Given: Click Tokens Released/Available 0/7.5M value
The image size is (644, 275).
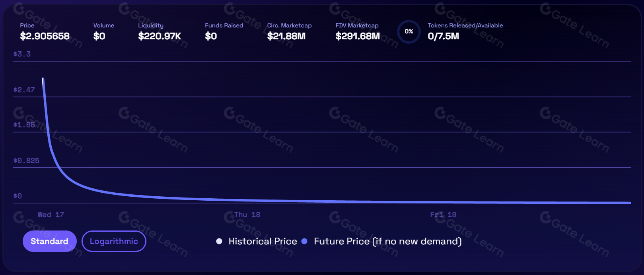Looking at the screenshot, I should pyautogui.click(x=443, y=36).
